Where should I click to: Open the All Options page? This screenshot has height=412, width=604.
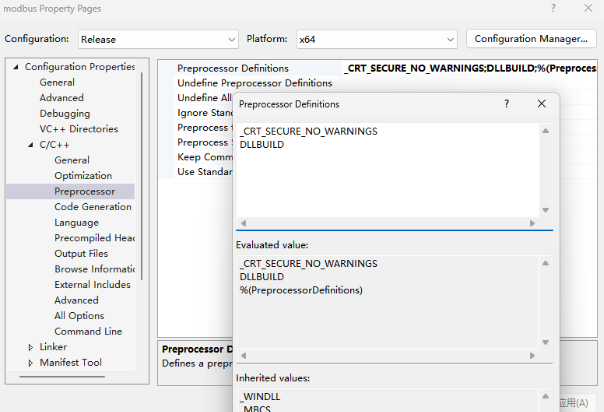point(79,316)
